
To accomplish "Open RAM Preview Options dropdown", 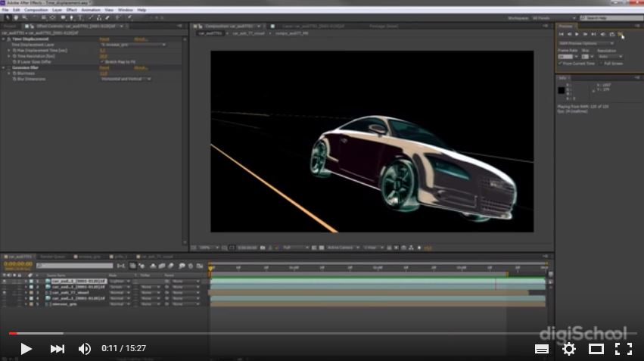I will pyautogui.click(x=586, y=43).
